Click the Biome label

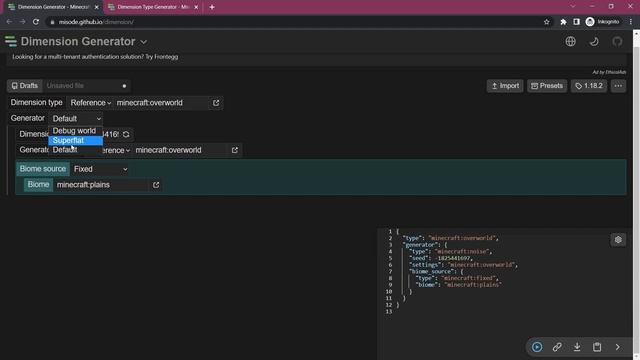coord(38,184)
